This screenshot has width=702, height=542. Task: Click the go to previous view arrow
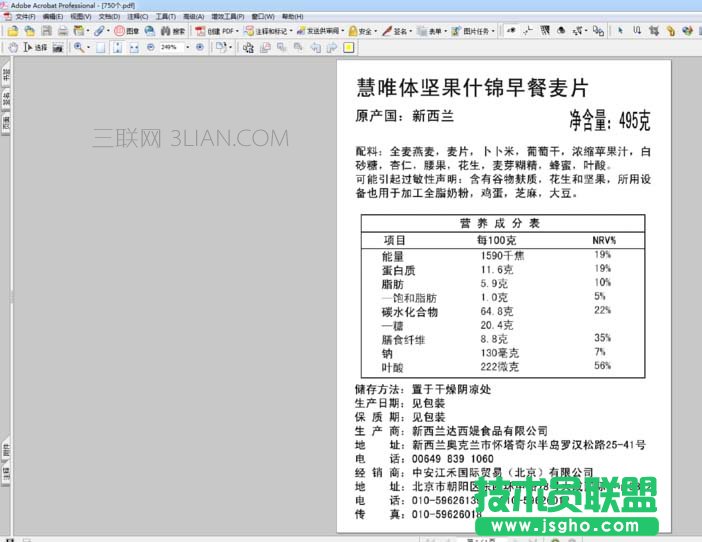tap(316, 47)
